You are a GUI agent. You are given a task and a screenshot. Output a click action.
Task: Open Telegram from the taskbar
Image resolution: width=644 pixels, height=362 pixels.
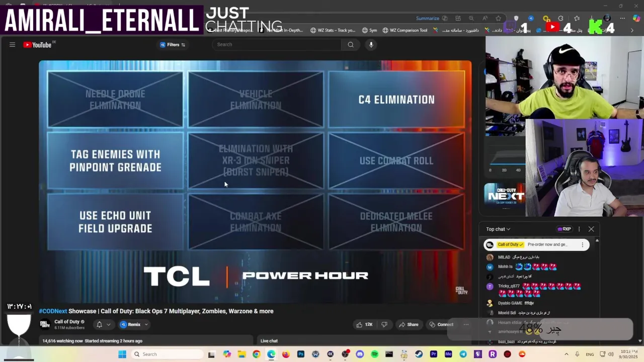pyautogui.click(x=463, y=354)
